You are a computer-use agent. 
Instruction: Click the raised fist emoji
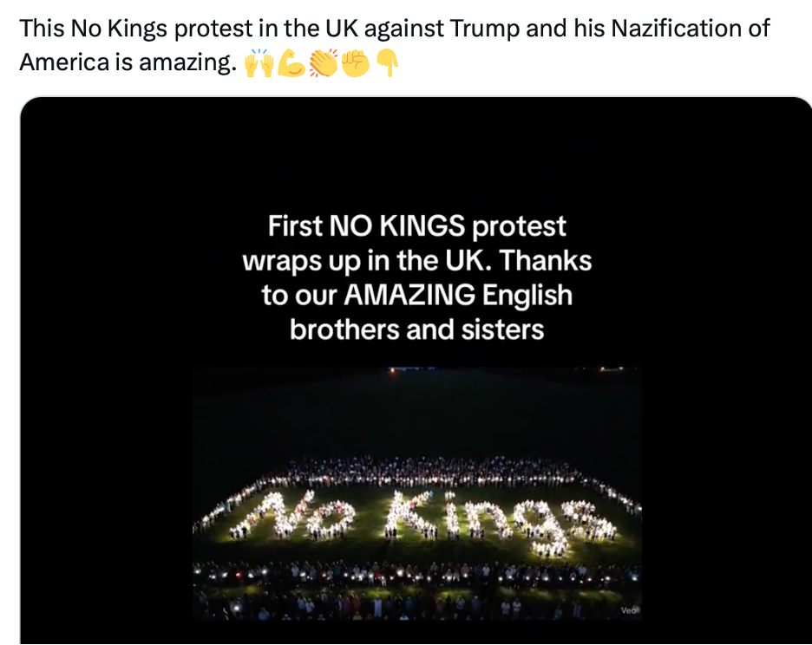tap(355, 64)
